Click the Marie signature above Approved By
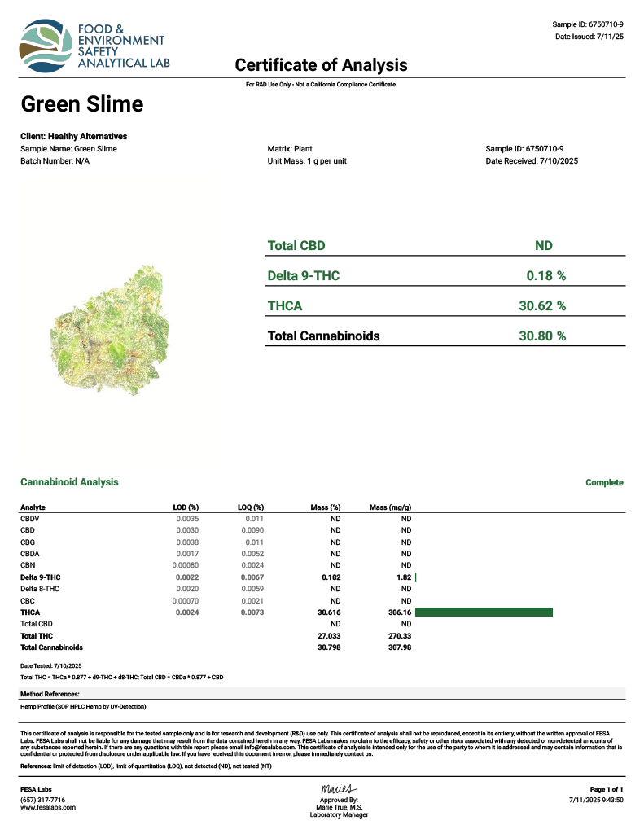The image size is (644, 834). (x=339, y=788)
